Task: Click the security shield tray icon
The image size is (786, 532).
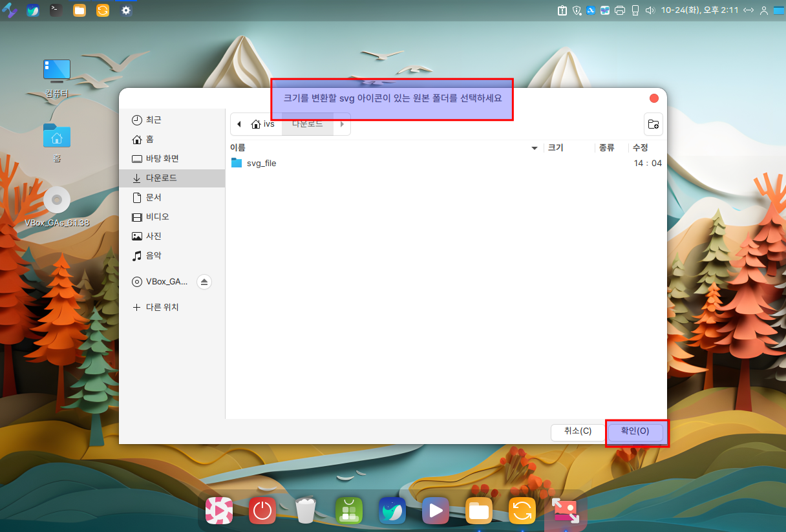Action: pyautogui.click(x=577, y=10)
